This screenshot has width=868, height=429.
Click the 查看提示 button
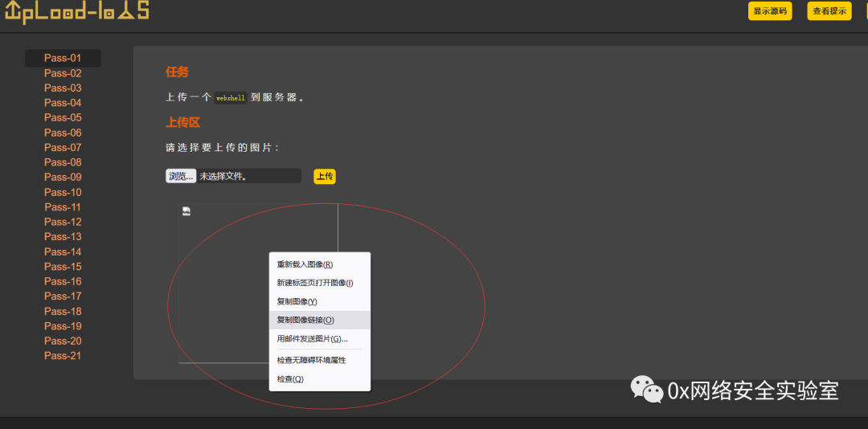[x=829, y=11]
